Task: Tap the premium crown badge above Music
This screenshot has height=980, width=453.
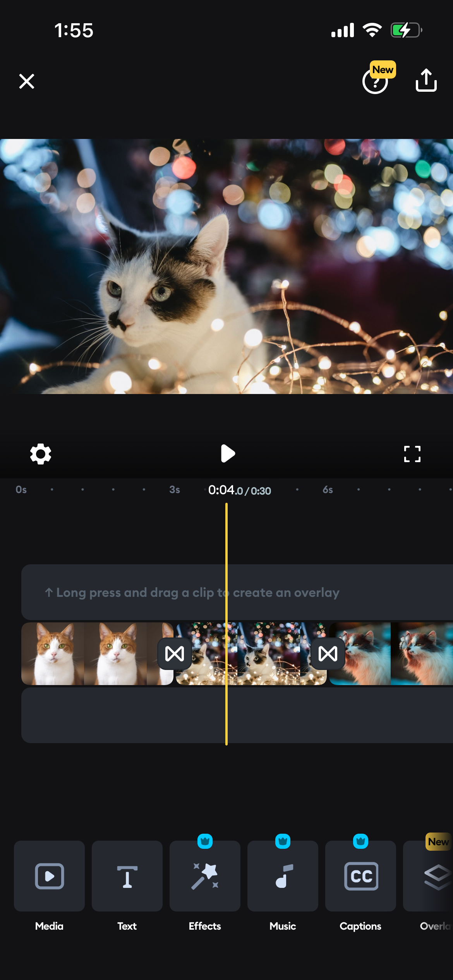Action: tap(283, 841)
